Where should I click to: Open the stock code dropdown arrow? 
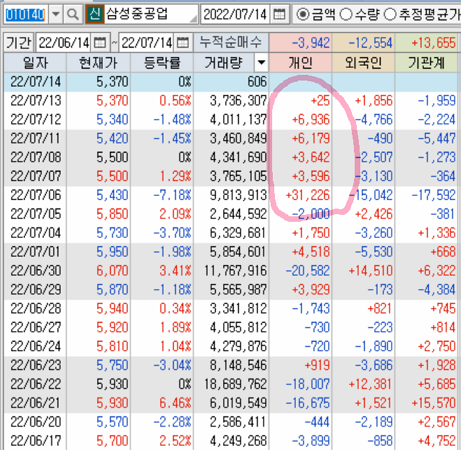click(x=55, y=14)
